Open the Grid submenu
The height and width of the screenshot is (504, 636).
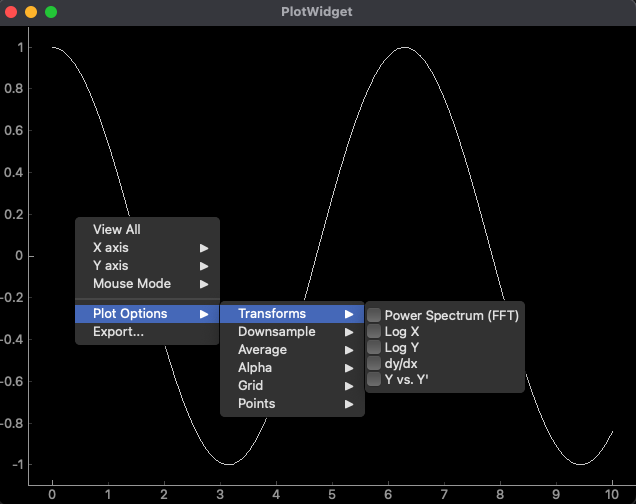click(x=292, y=386)
